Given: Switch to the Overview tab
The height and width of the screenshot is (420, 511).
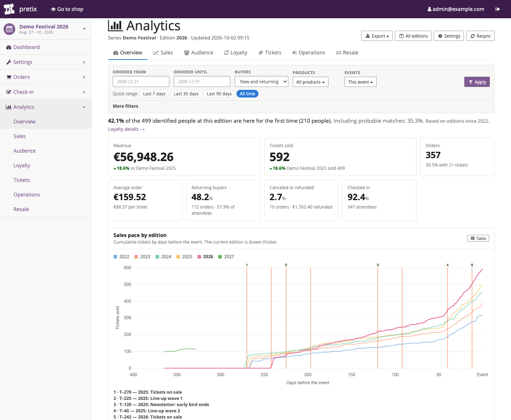Looking at the screenshot, I should coord(128,53).
